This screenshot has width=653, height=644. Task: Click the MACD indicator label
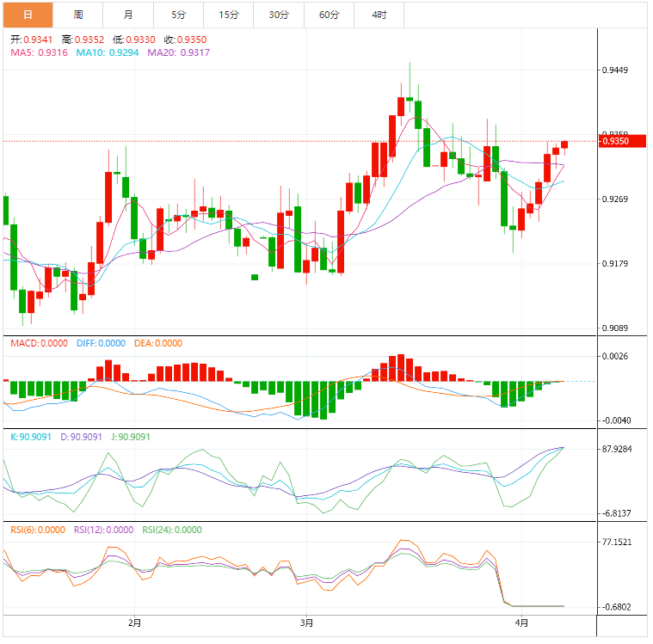(39, 343)
